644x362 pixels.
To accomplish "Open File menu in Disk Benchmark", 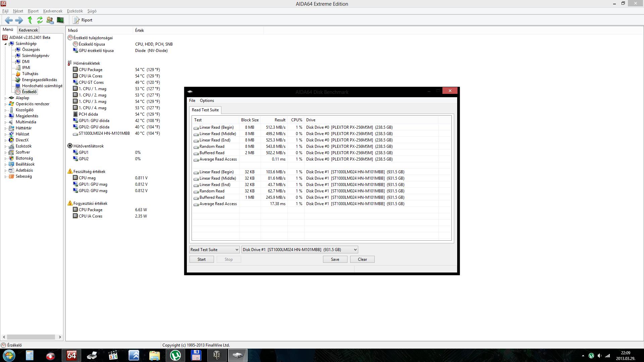I will pyautogui.click(x=192, y=101).
